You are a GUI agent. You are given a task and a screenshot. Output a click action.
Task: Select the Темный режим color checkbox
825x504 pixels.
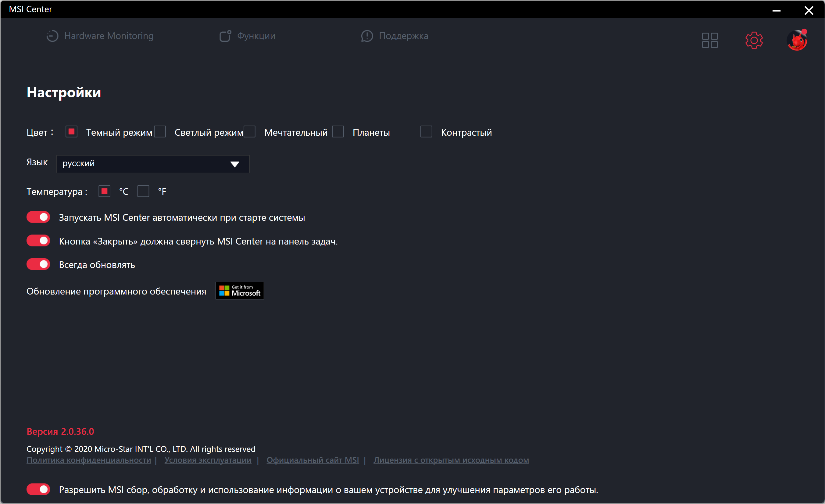coord(71,132)
